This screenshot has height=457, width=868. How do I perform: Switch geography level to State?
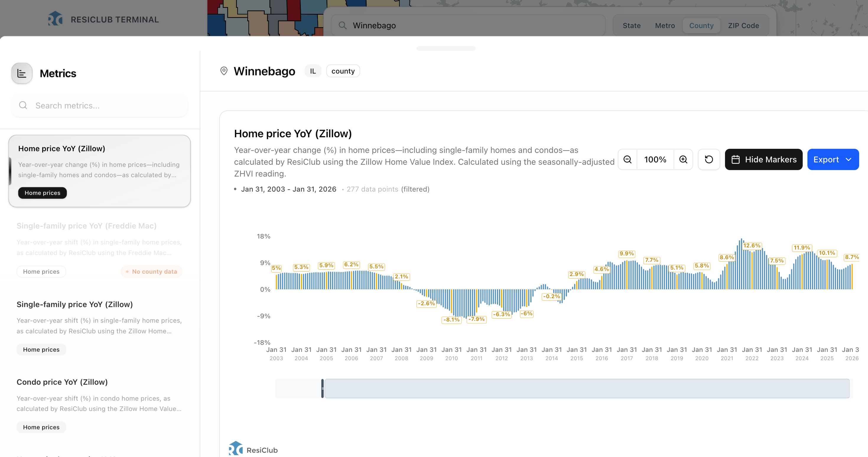point(631,26)
